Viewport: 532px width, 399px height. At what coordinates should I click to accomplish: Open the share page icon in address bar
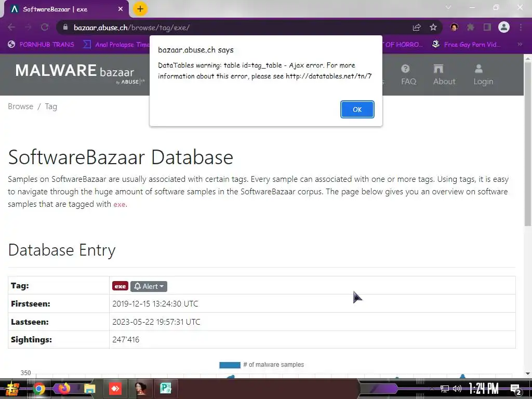coord(417,28)
